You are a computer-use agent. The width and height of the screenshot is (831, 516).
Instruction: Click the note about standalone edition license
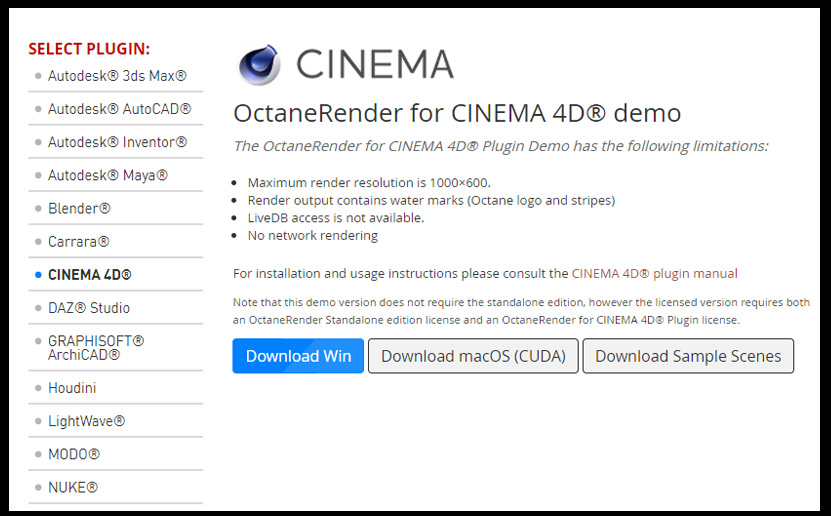[x=521, y=311]
